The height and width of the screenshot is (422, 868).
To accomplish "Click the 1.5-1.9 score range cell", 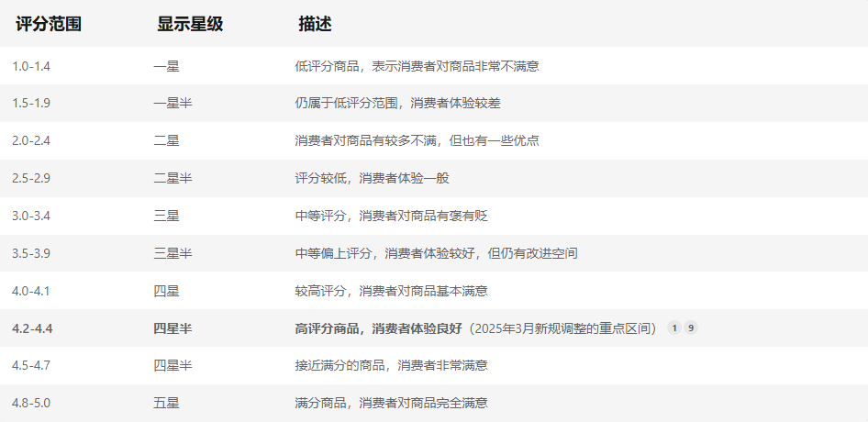I will (31, 103).
